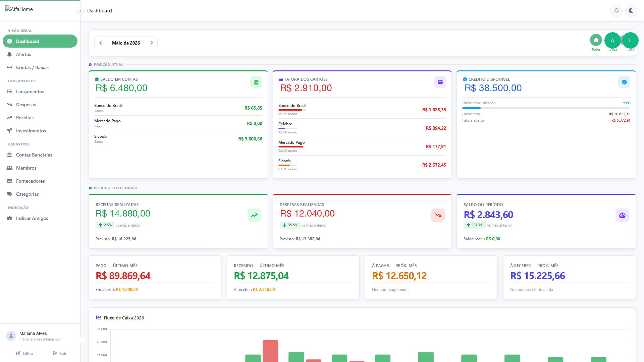Select the Ana member avatar
The image size is (644, 362).
[612, 41]
